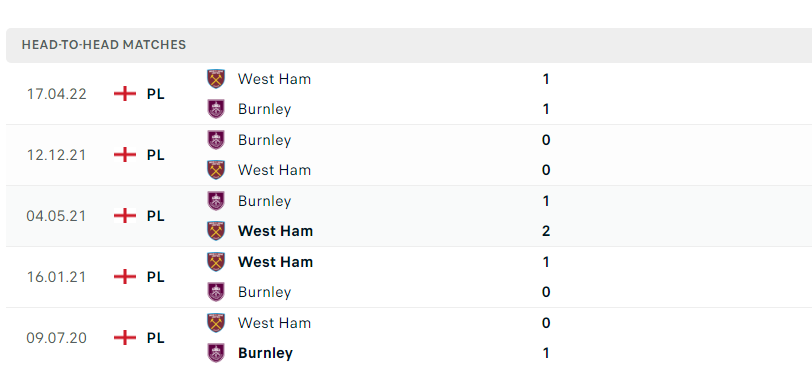Select bold Burnley winner in 09.07.20 match

coord(266,353)
